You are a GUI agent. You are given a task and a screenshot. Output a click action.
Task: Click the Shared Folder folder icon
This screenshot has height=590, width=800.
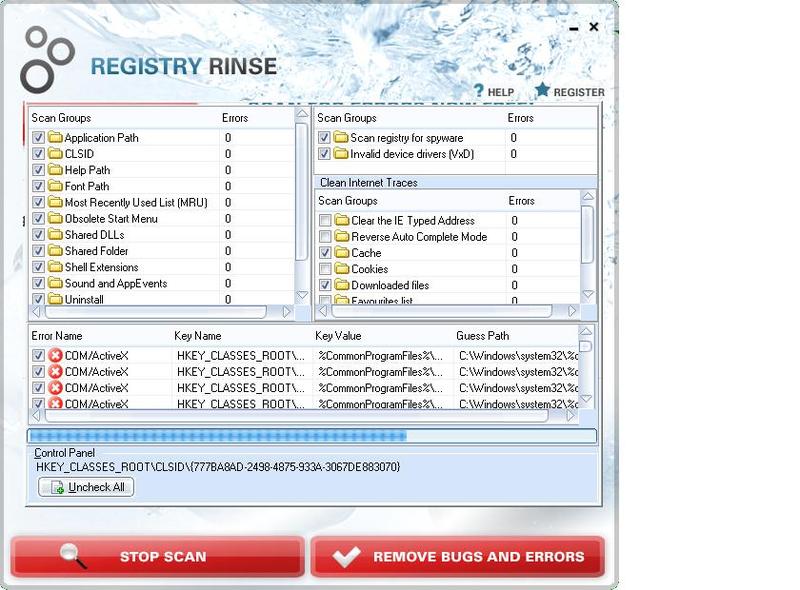[x=55, y=251]
